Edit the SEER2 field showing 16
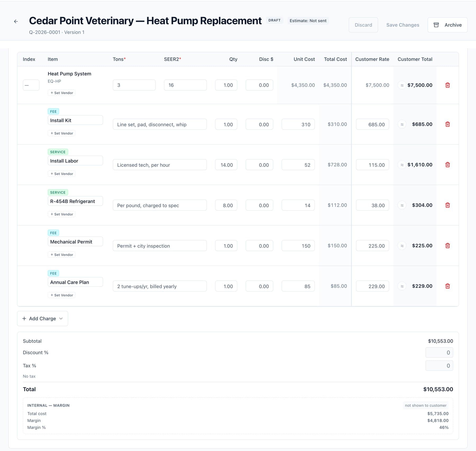 pyautogui.click(x=185, y=85)
